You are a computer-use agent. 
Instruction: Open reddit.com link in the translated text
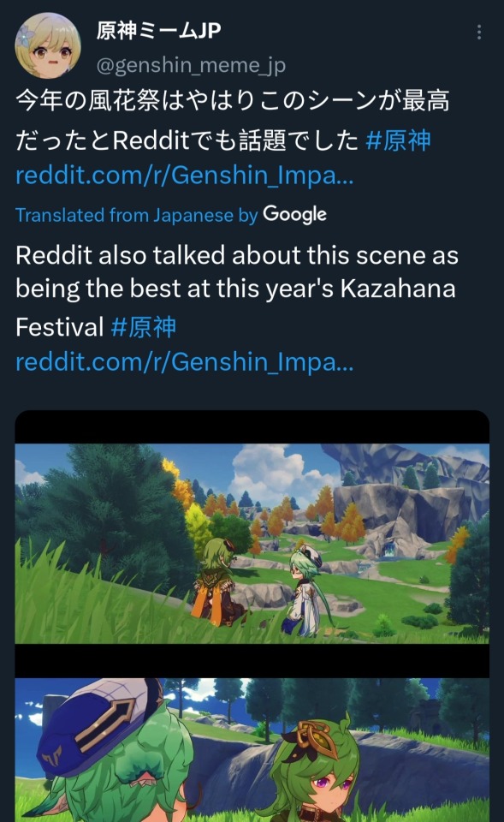click(185, 361)
